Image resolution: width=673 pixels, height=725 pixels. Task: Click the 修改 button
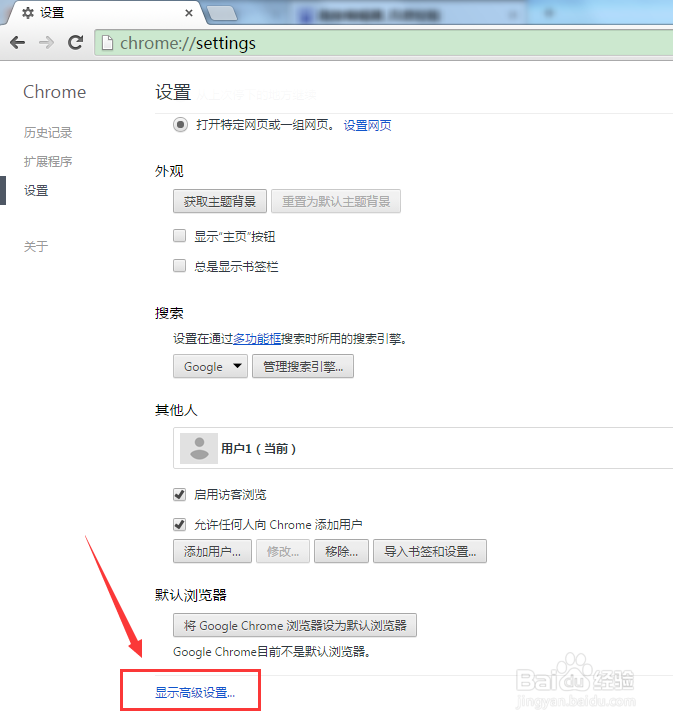tap(283, 551)
